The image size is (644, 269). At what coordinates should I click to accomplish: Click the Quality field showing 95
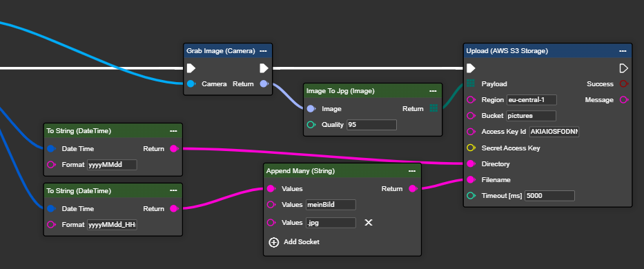pos(371,124)
